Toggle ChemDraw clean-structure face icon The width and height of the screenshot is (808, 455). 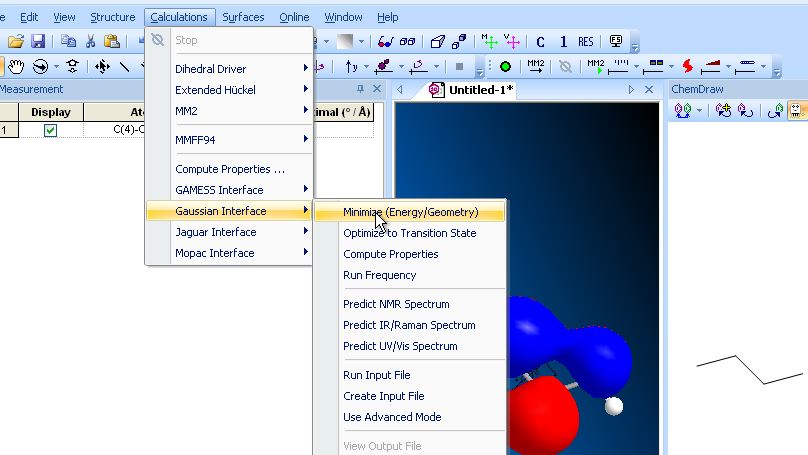796,110
